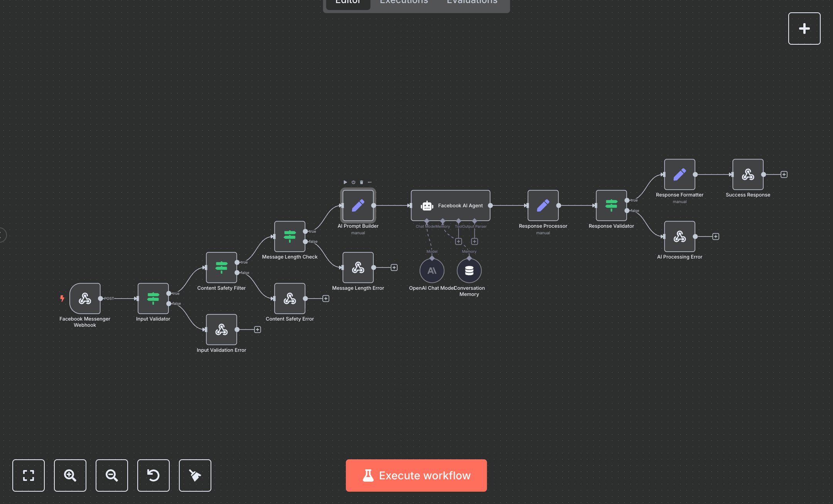Zoom out of the canvas
The width and height of the screenshot is (833, 504).
(112, 475)
